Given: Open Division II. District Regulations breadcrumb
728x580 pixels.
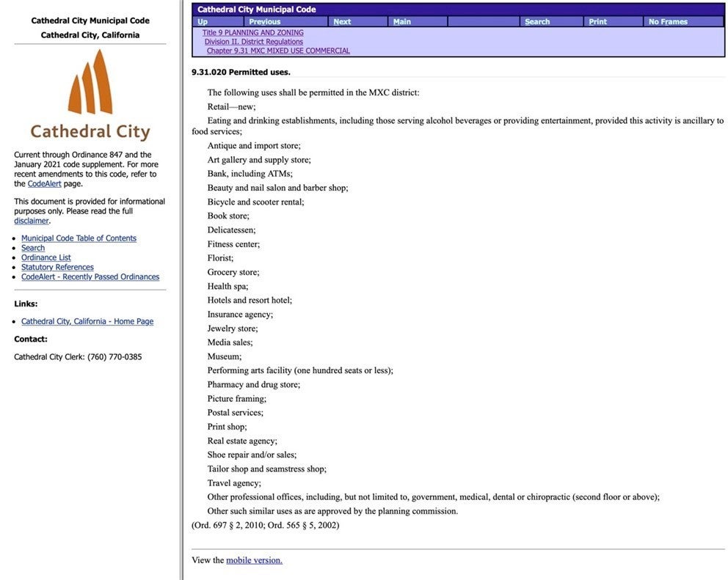Looking at the screenshot, I should point(254,42).
